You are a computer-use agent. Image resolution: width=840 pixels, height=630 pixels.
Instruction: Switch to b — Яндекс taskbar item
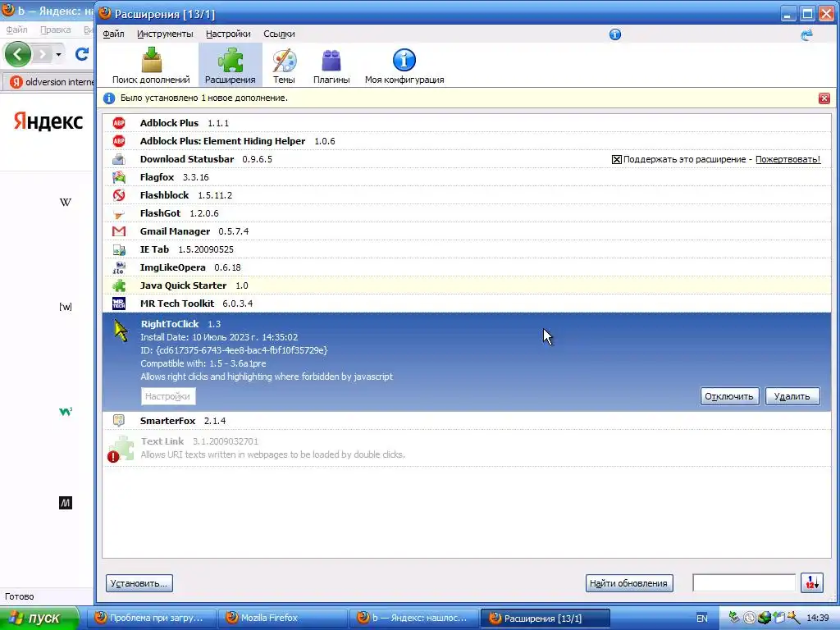(413, 619)
